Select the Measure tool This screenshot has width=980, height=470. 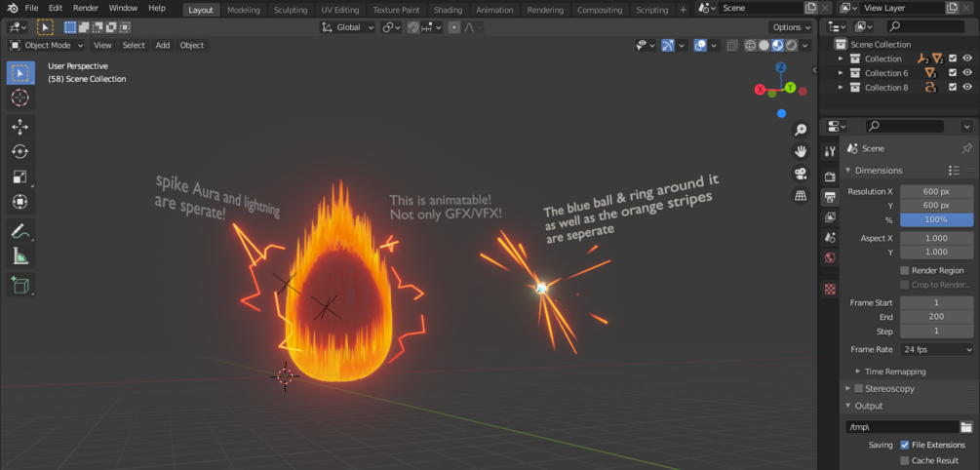(x=20, y=255)
